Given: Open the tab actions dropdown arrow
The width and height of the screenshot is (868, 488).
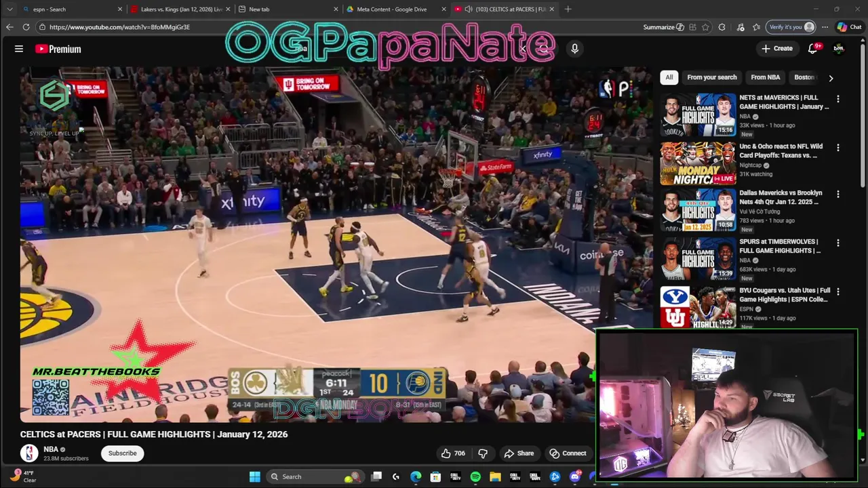Looking at the screenshot, I should point(9,9).
